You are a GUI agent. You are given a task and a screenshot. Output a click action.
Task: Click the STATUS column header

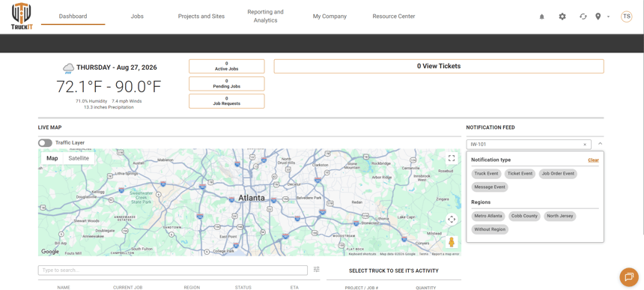(x=243, y=288)
